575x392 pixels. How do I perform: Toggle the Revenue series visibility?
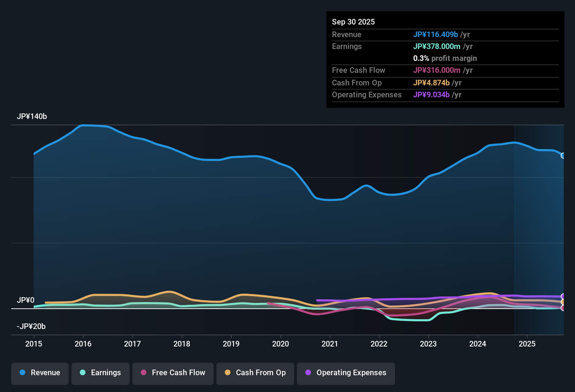pos(40,373)
